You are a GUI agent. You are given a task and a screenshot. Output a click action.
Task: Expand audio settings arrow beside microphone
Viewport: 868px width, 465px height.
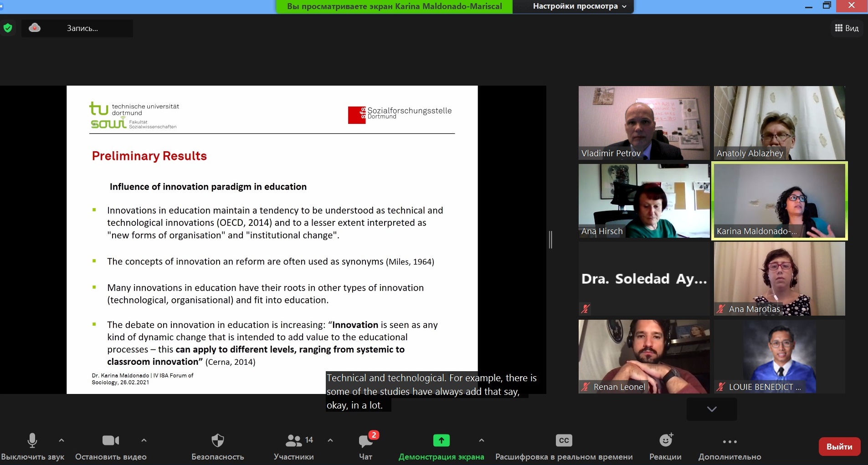coord(62,440)
